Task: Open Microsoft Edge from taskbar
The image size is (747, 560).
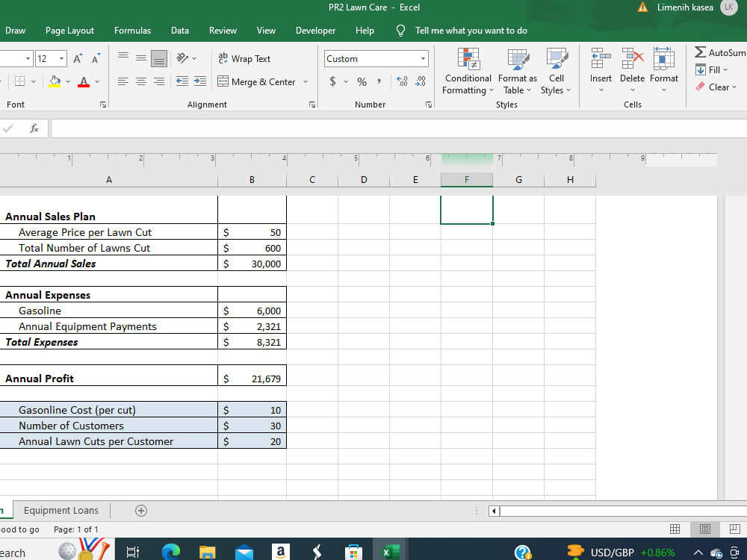Action: click(170, 552)
